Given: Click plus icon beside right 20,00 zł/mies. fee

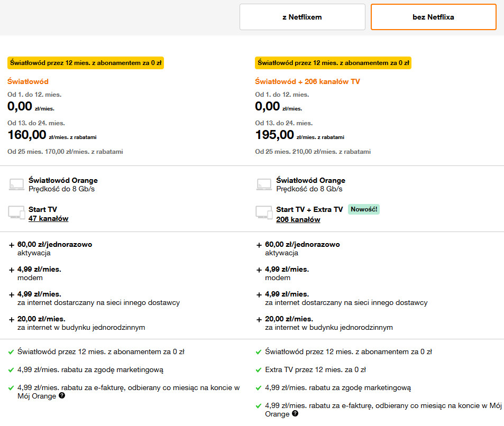Looking at the screenshot, I should point(259,320).
